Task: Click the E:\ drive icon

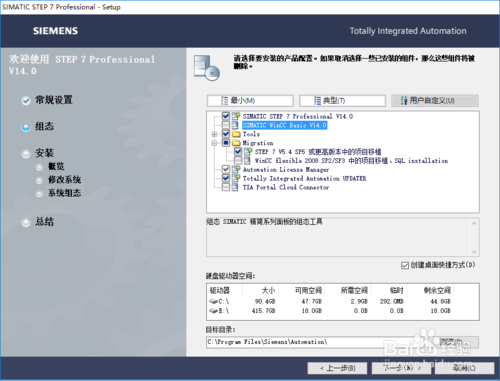Action: (x=213, y=311)
